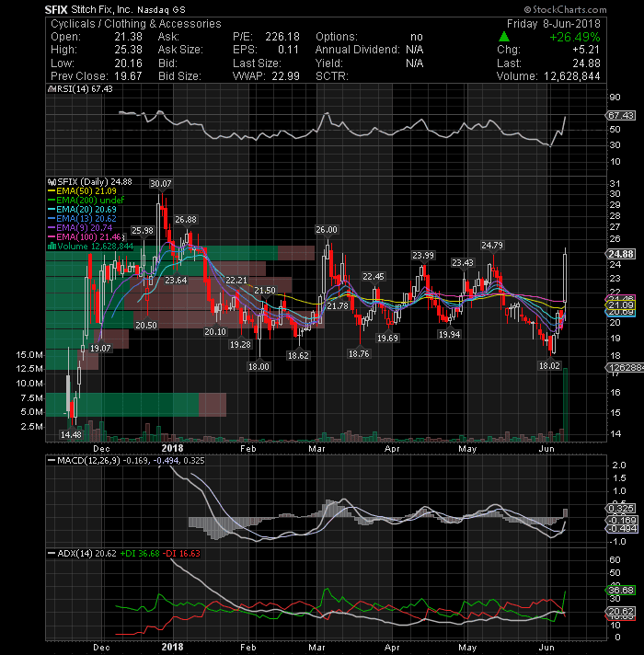Click Cyclicals / Clothing & Accessories sector text

pos(136,24)
